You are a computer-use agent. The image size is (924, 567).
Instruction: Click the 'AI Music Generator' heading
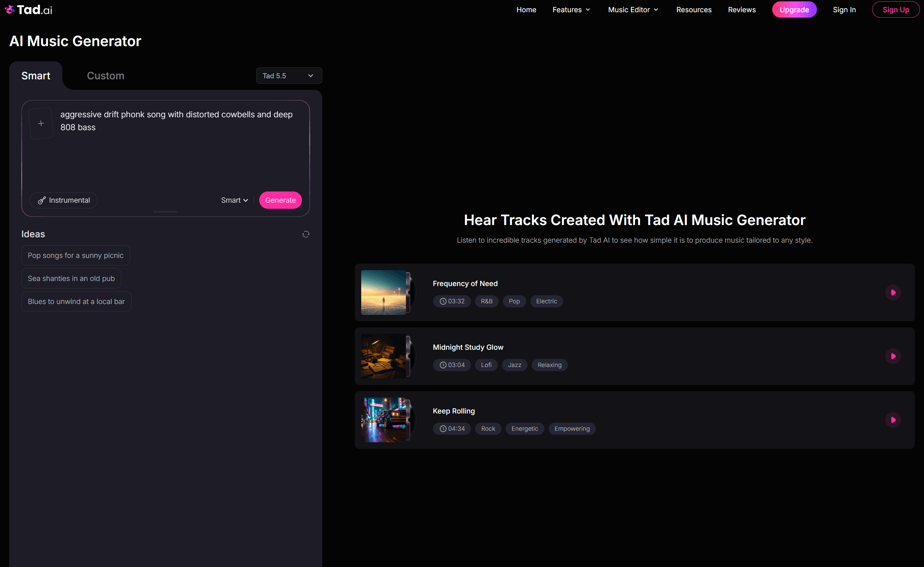(x=75, y=41)
